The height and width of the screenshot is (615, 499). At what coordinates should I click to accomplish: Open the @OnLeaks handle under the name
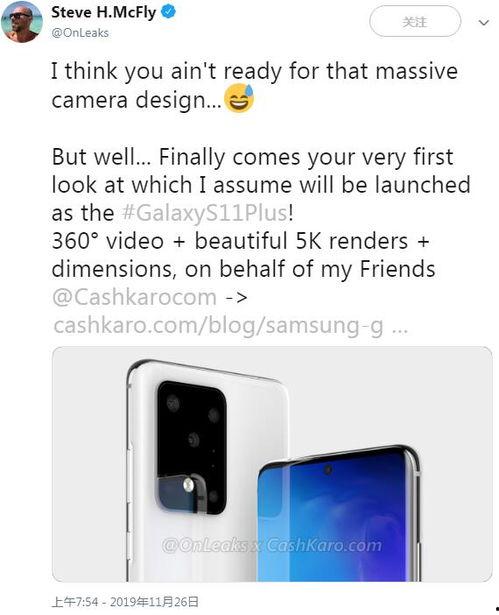pos(80,33)
